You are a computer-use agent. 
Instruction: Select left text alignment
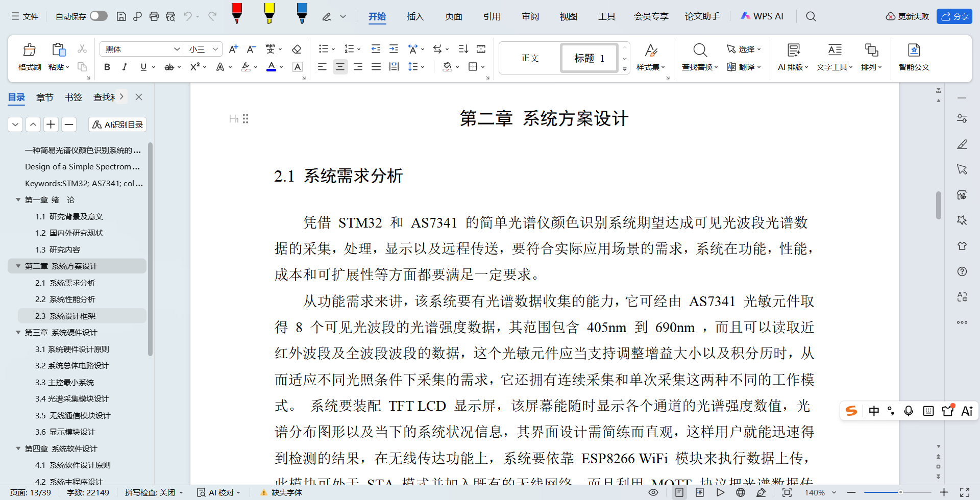pos(322,67)
